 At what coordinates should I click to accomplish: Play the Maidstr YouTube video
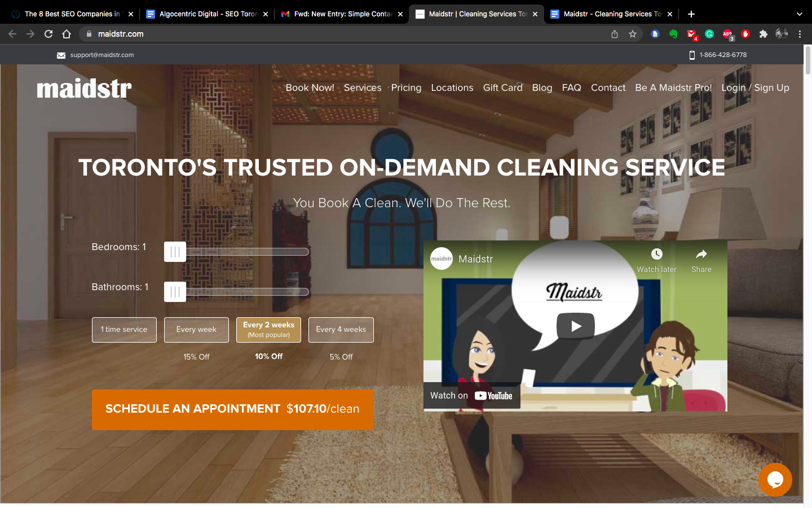point(576,326)
